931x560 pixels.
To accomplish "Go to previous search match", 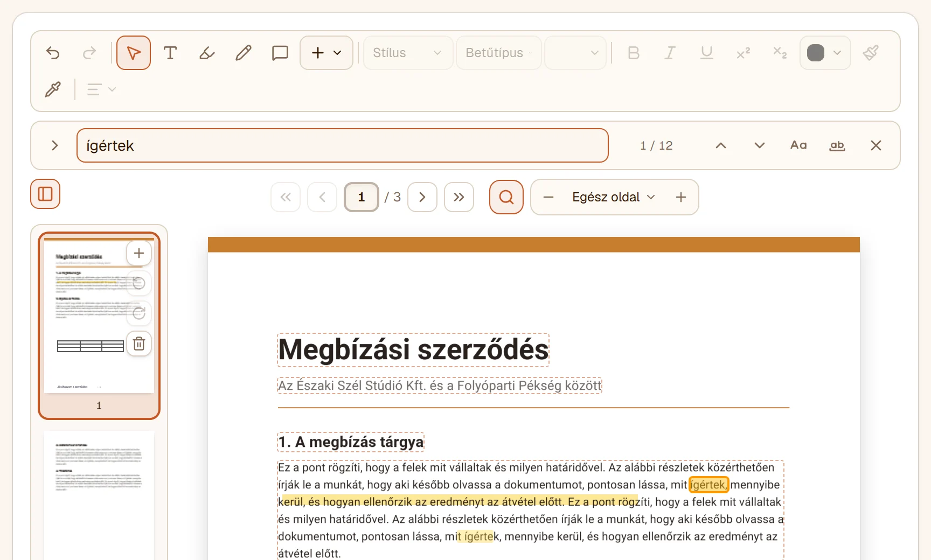I will click(x=721, y=145).
